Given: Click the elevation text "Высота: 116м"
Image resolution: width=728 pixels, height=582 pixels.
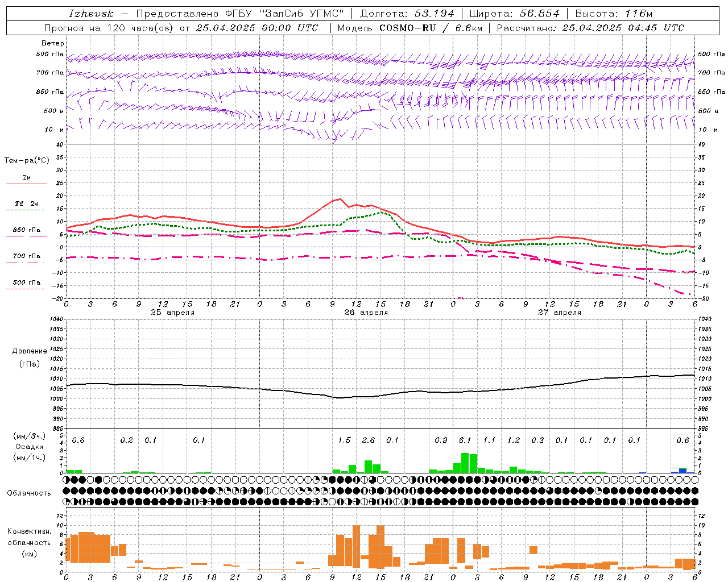Looking at the screenshot, I should point(614,14).
